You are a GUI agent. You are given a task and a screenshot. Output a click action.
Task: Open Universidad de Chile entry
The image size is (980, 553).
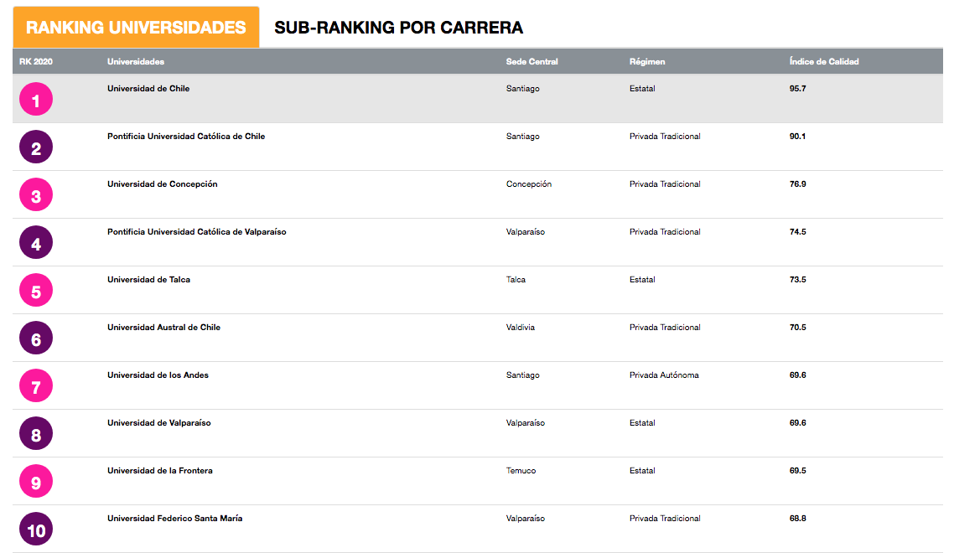[148, 89]
